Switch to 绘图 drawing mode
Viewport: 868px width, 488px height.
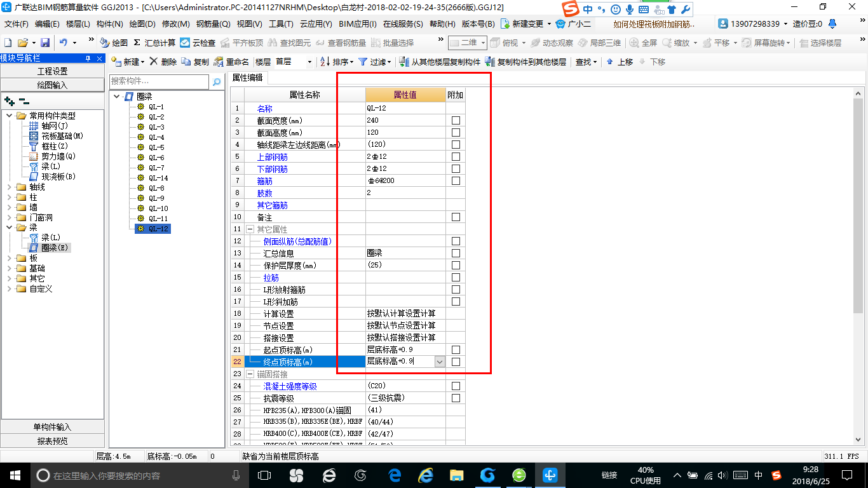click(x=114, y=43)
